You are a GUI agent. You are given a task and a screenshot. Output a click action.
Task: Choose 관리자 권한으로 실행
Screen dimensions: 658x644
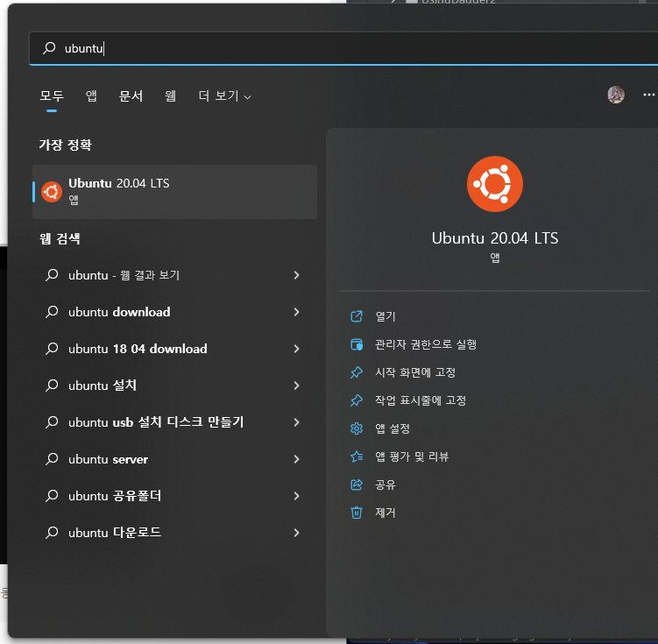426,344
